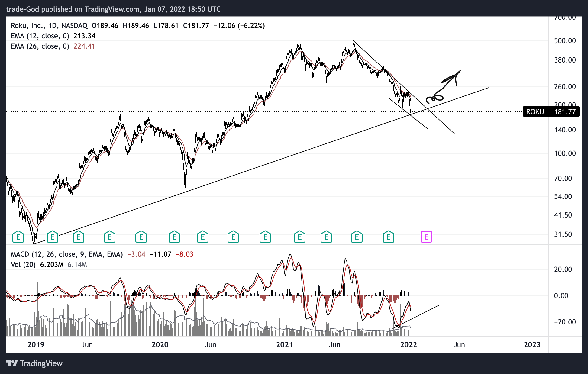Click the 2019 time axis label
The image size is (588, 374).
click(36, 344)
